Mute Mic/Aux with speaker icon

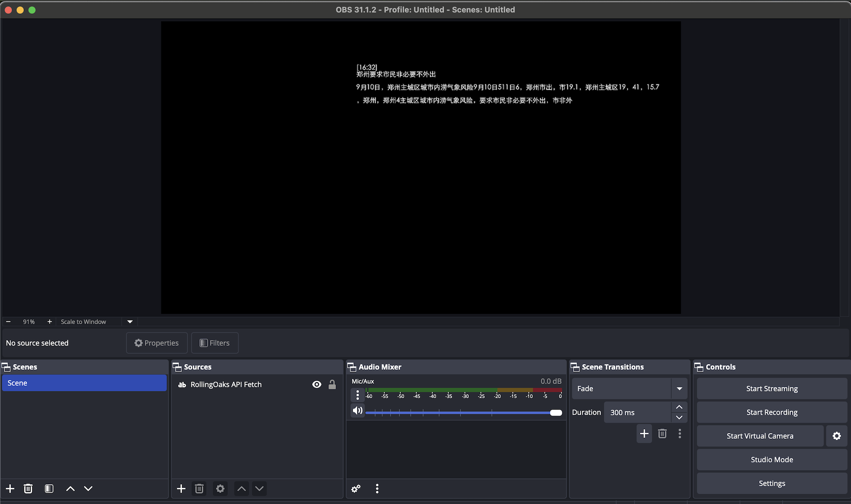point(357,410)
